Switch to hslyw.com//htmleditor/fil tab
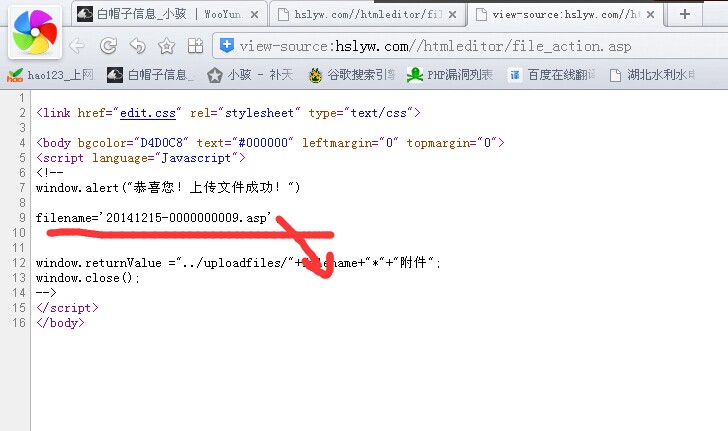 [x=367, y=14]
